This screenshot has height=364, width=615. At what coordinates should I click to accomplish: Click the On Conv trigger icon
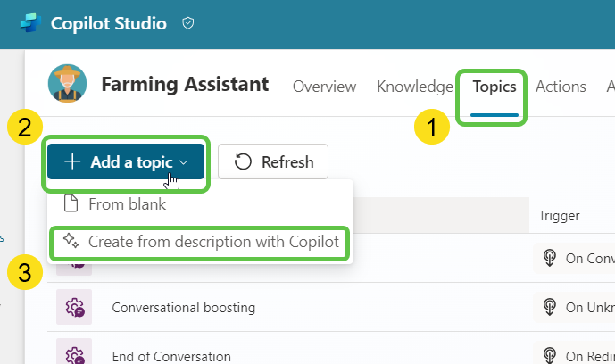click(550, 258)
